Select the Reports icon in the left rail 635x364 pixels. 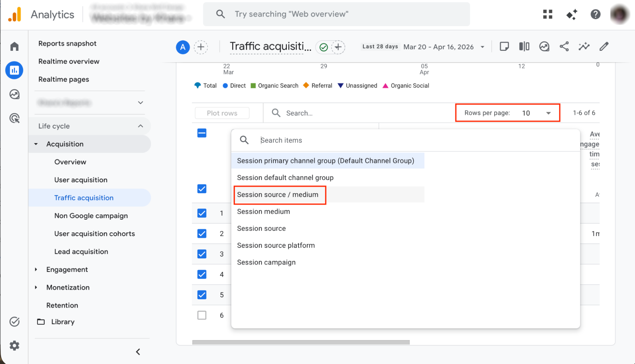14,70
